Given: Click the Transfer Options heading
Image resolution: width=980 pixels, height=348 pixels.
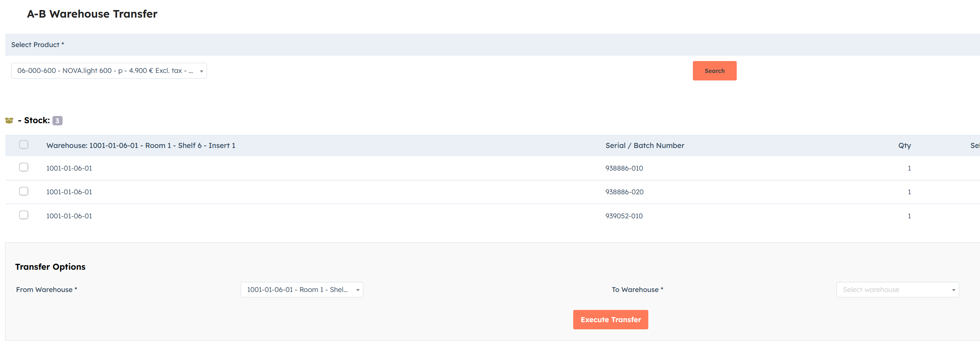Looking at the screenshot, I should pyautogui.click(x=50, y=267).
